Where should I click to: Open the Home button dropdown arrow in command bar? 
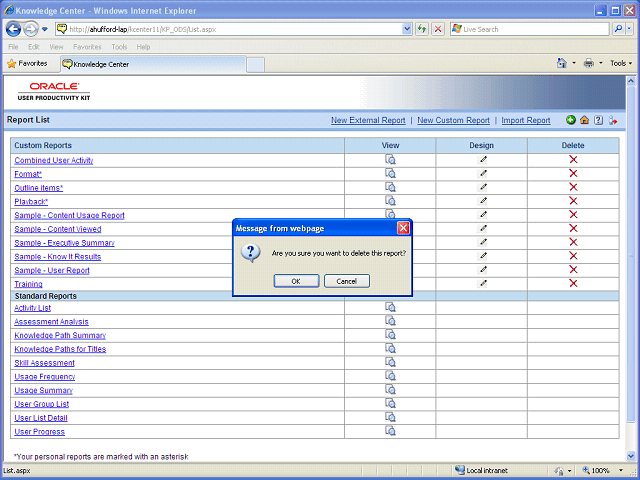(x=574, y=63)
